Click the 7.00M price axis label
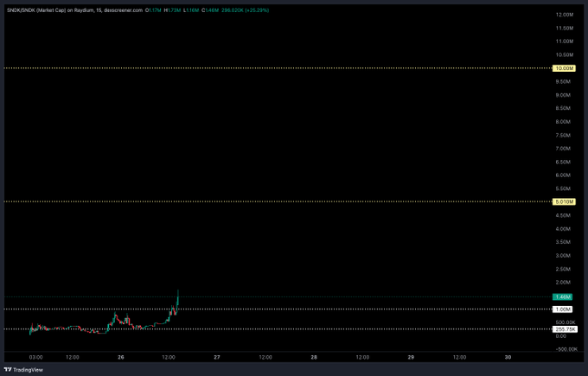 [x=563, y=149]
